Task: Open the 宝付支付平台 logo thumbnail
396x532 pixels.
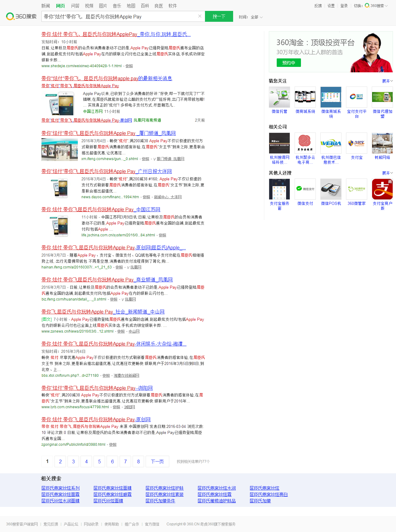Action: point(357,97)
